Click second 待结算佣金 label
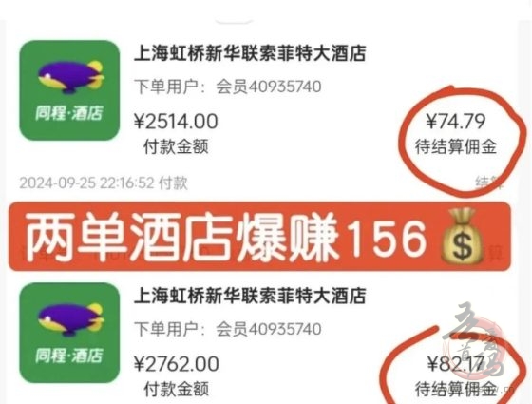532x404 pixels. (456, 389)
